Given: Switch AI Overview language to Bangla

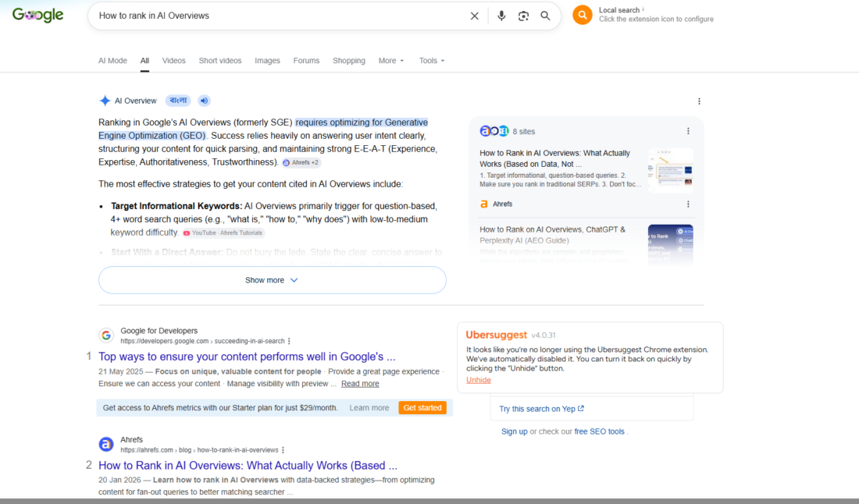Looking at the screenshot, I should click(178, 101).
